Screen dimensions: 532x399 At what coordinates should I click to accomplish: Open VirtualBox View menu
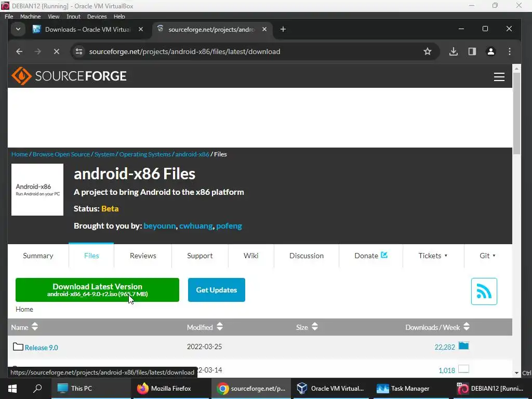coord(54,17)
